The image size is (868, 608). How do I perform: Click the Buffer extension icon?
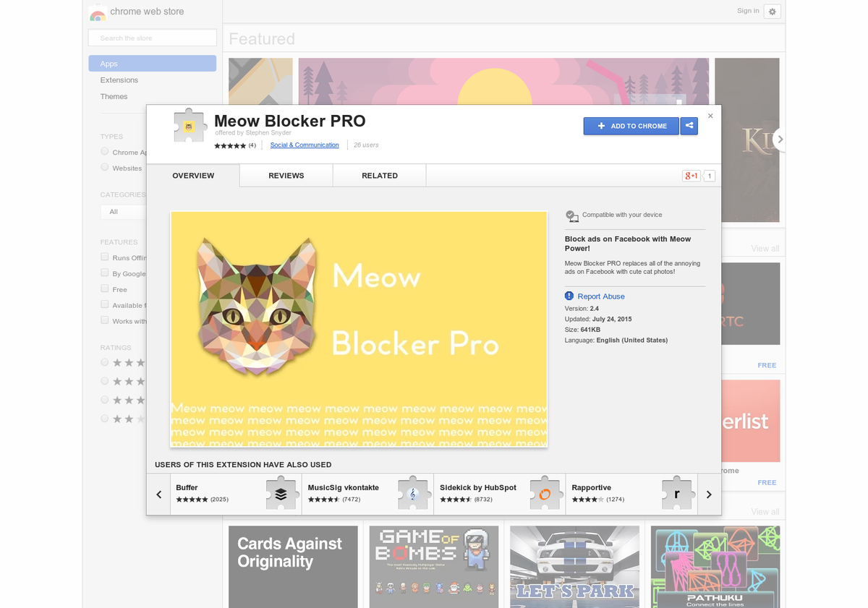[x=281, y=494]
